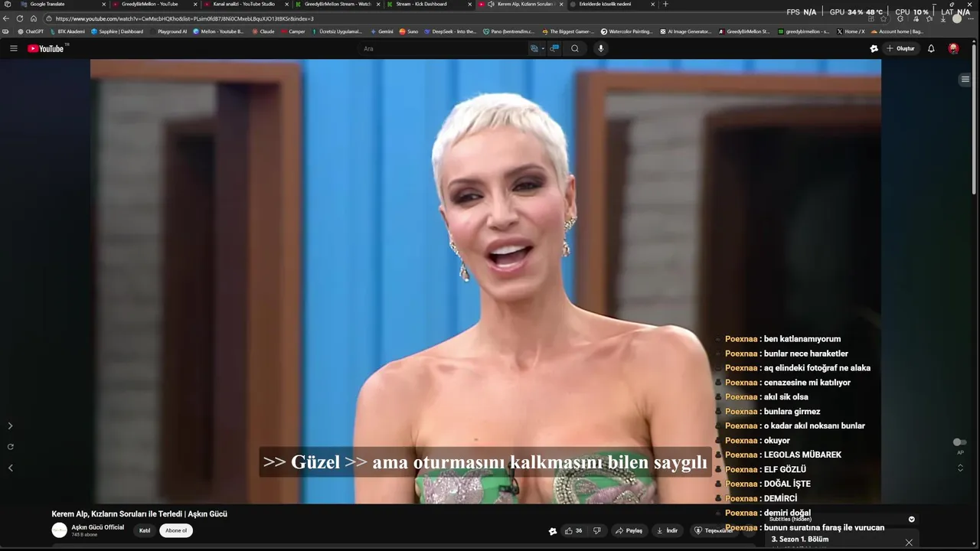Open the Claude bookmark
This screenshot has width=980, height=551.
click(263, 31)
